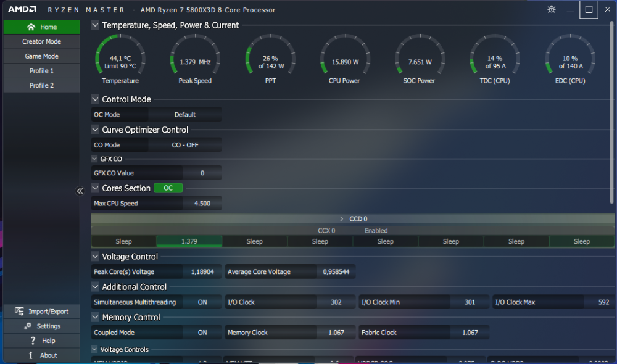The image size is (617, 364).
Task: Click the Help question mark icon
Action: click(x=33, y=341)
